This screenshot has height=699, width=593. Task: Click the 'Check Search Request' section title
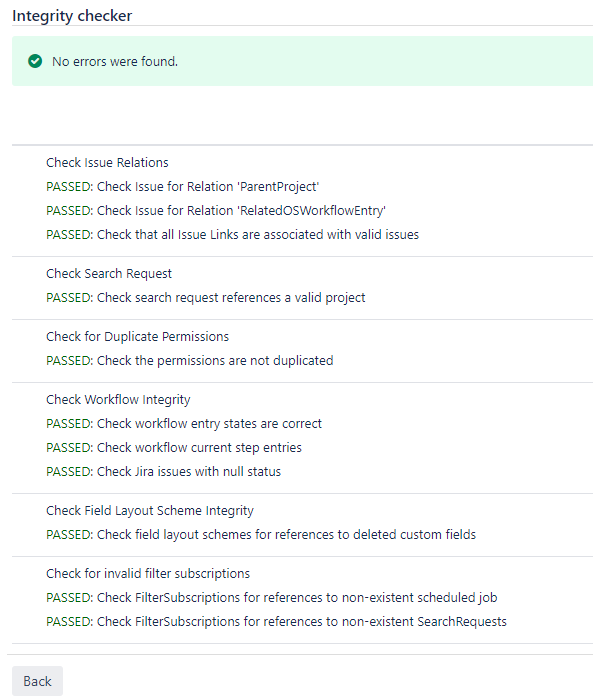coord(109,273)
